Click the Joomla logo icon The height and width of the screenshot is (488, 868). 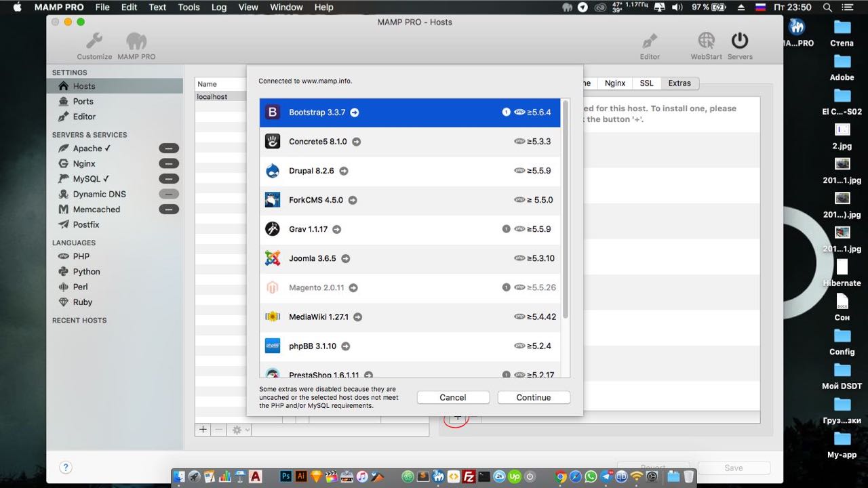click(x=273, y=258)
